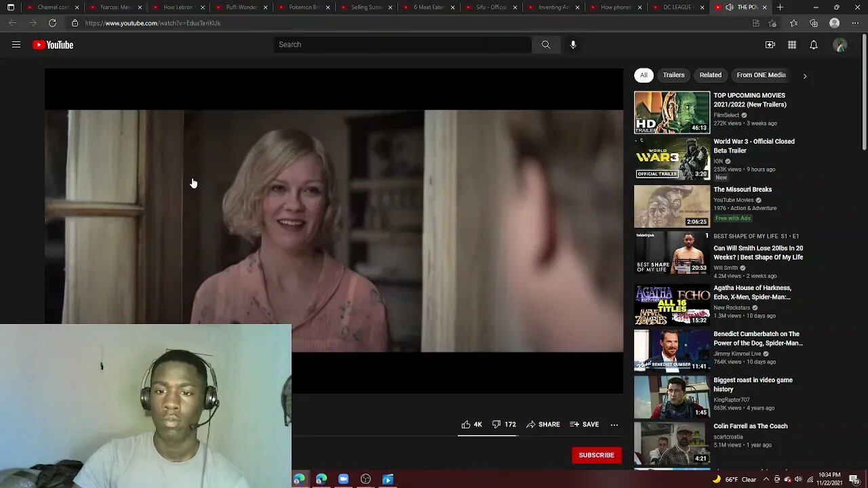Click the browser address bar URL
Image resolution: width=868 pixels, height=488 pixels.
[153, 23]
